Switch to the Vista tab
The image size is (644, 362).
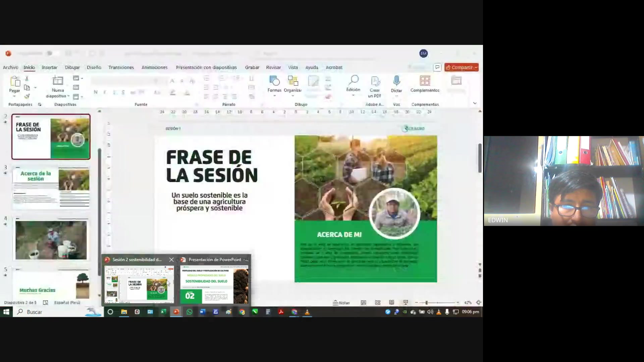293,67
